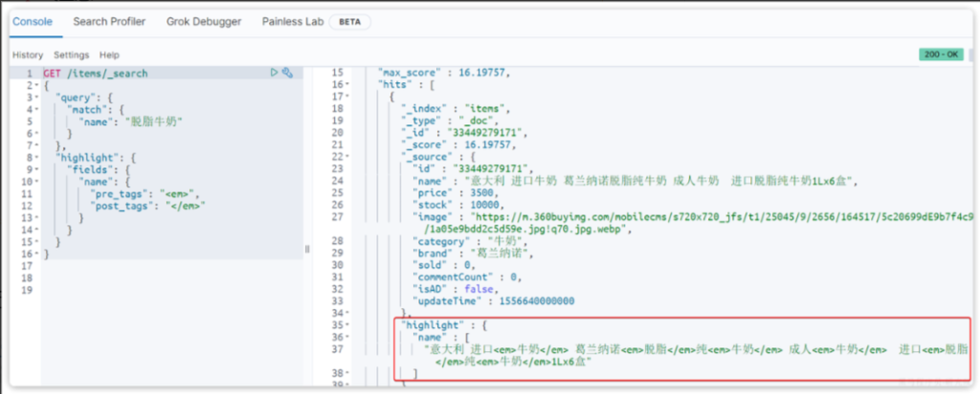Screen dimensions: 980x394
Task: Click the BETA badge beside Painless Lab
Action: point(349,21)
